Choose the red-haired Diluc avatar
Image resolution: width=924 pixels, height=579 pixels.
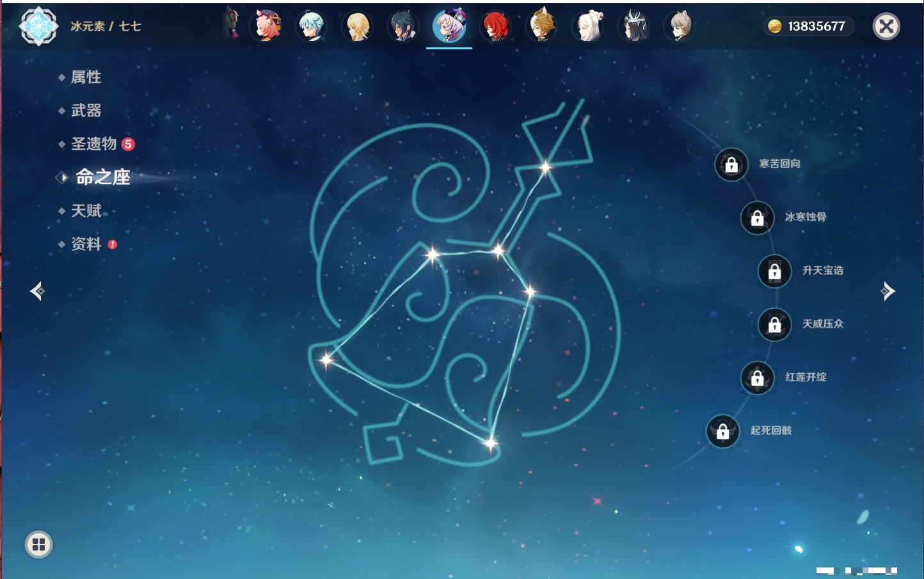point(495,27)
